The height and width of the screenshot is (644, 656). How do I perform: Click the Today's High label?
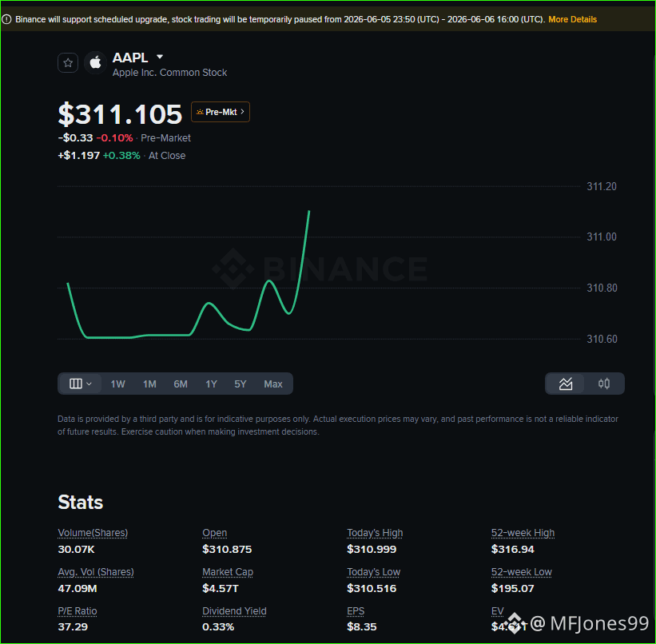375,533
